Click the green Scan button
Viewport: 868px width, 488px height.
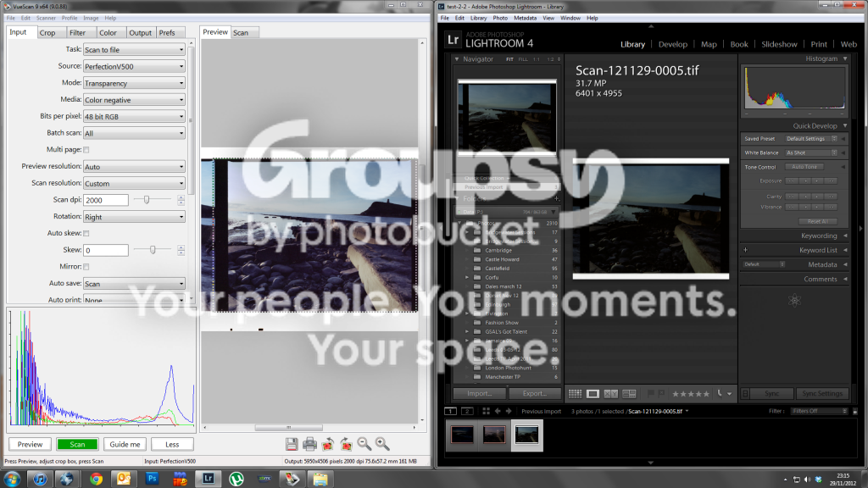pos(77,444)
